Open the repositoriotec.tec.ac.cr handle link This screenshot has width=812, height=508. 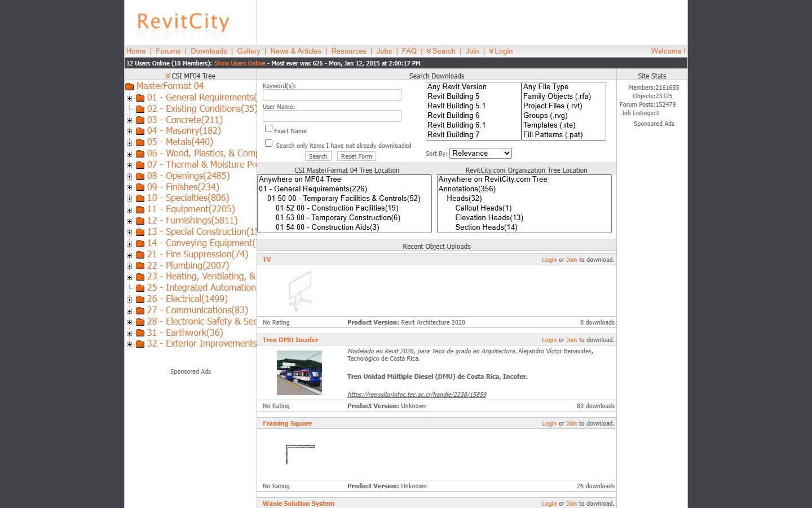point(417,395)
